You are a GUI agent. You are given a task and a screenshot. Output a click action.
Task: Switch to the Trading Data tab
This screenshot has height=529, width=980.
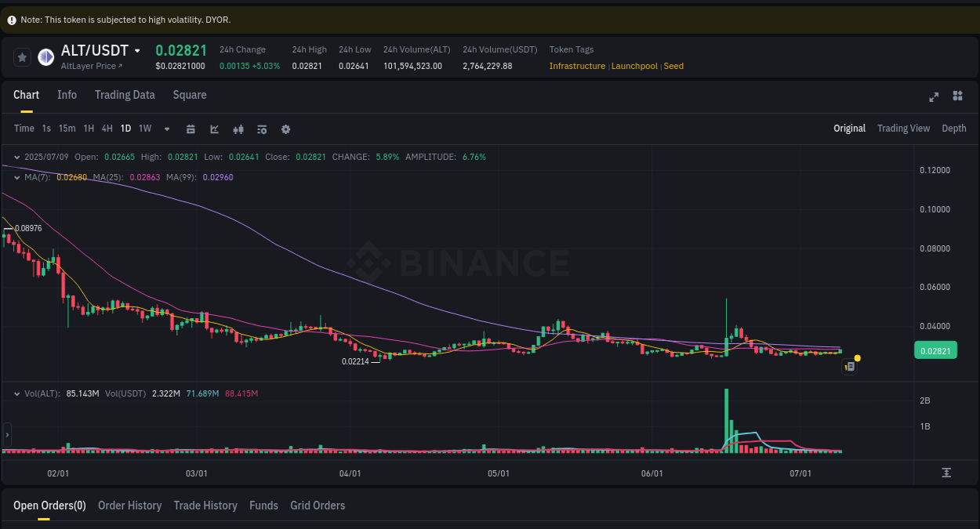point(125,95)
